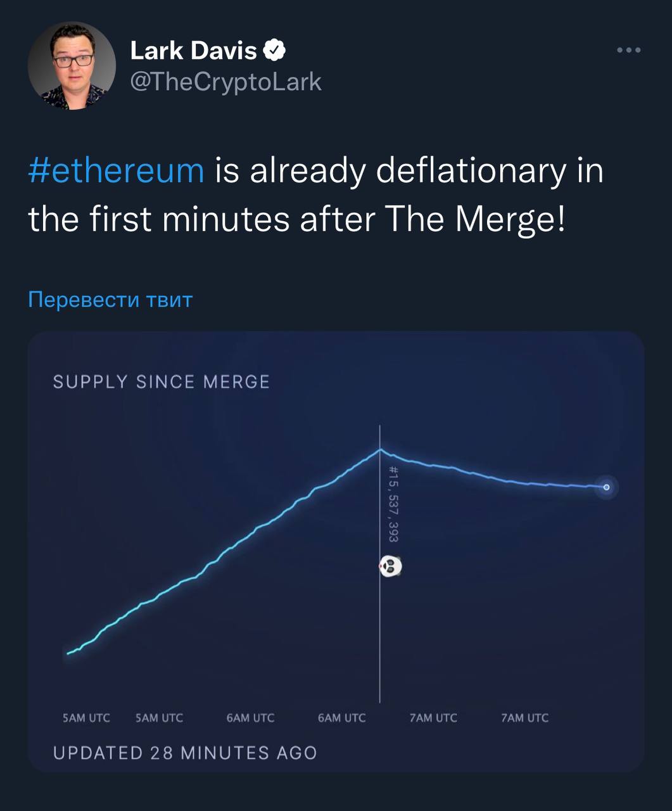
Task: Select the glowing endpoint dot of the supply line
Action: [x=606, y=487]
